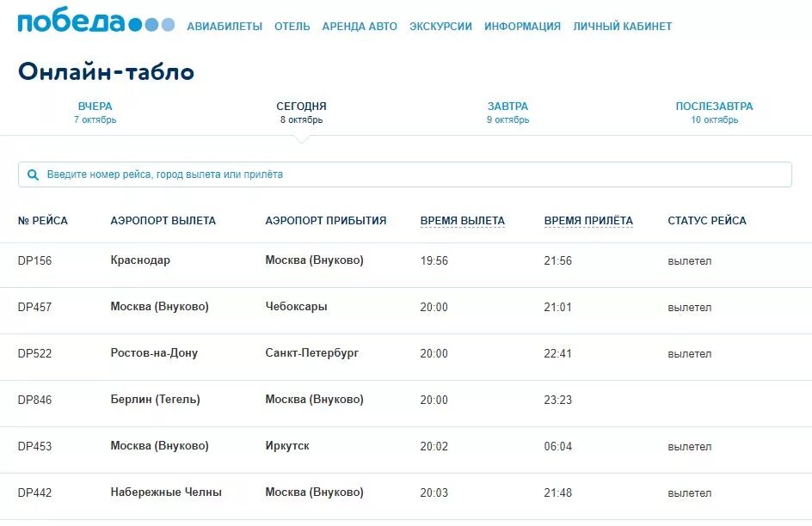Click Москва (Внуково) arrival in DP156 row
This screenshot has height=526, width=812.
[314, 260]
